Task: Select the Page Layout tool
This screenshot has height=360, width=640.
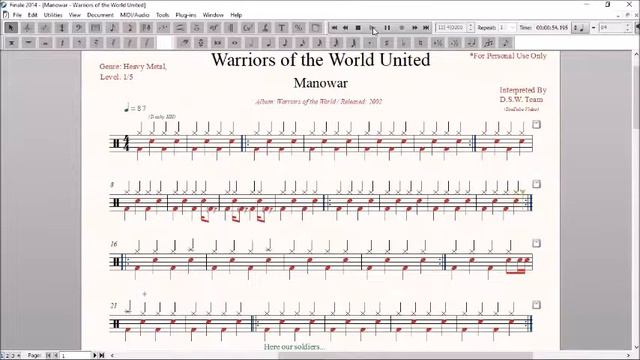Action: (x=316, y=28)
